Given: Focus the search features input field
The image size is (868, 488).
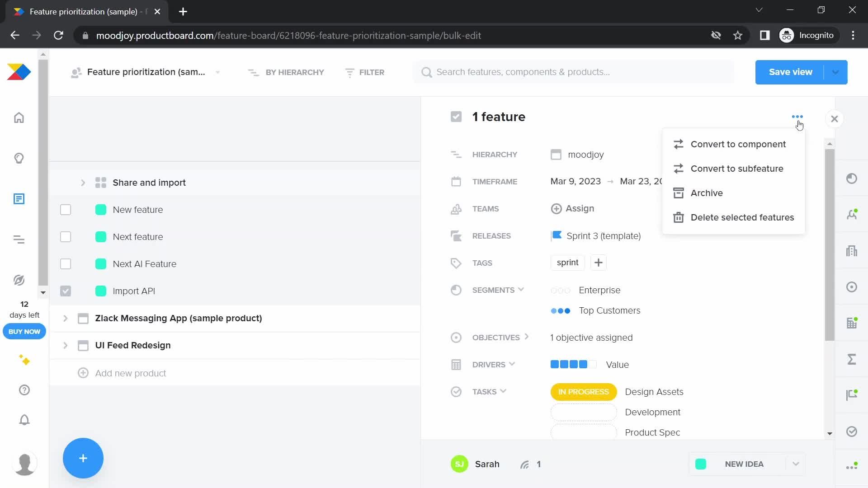Looking at the screenshot, I should tap(573, 72).
